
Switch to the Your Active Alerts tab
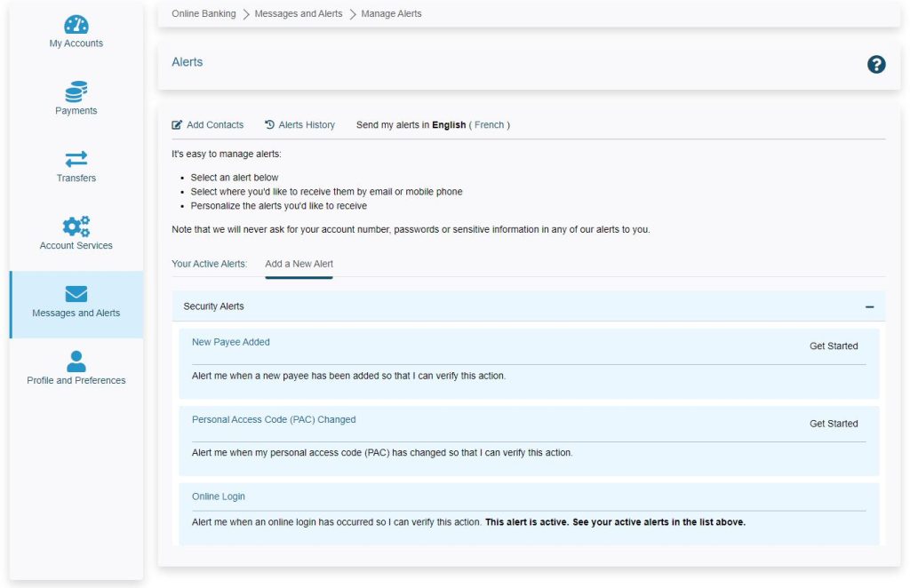[x=210, y=264]
